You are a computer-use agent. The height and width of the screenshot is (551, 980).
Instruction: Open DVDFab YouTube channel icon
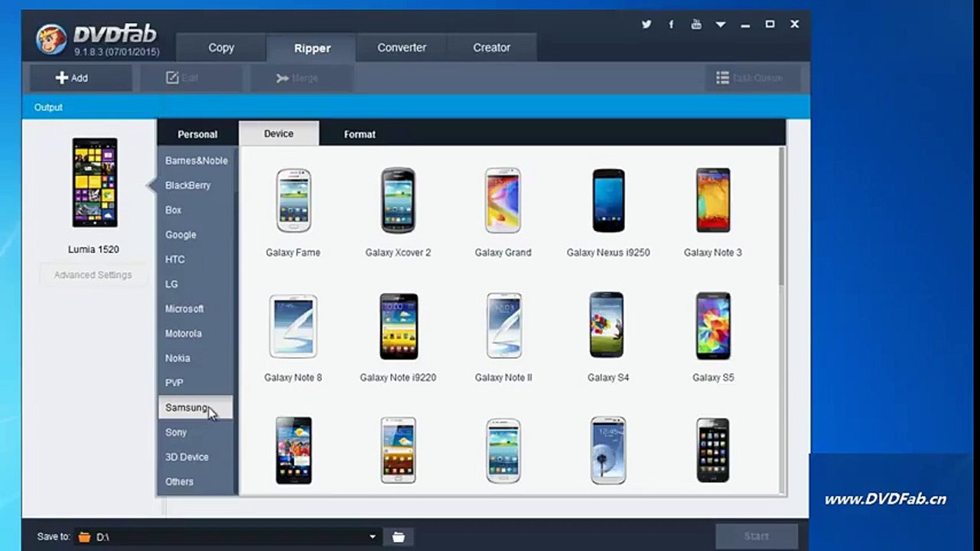pos(696,24)
